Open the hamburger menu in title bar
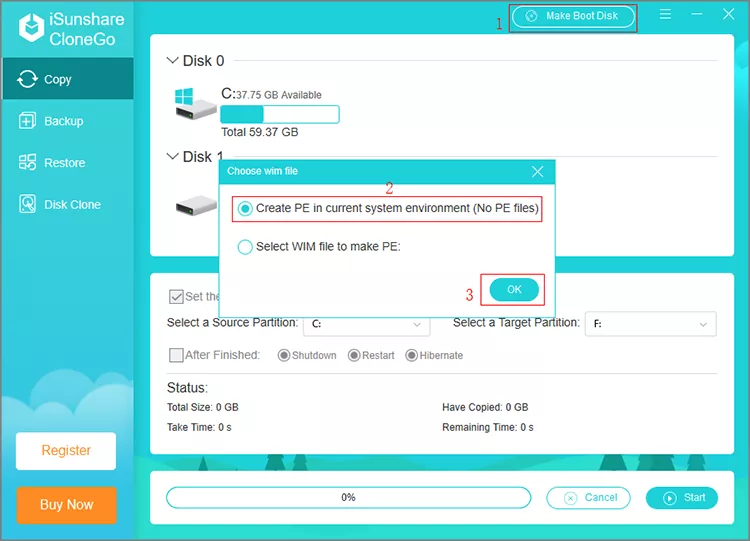 (665, 14)
